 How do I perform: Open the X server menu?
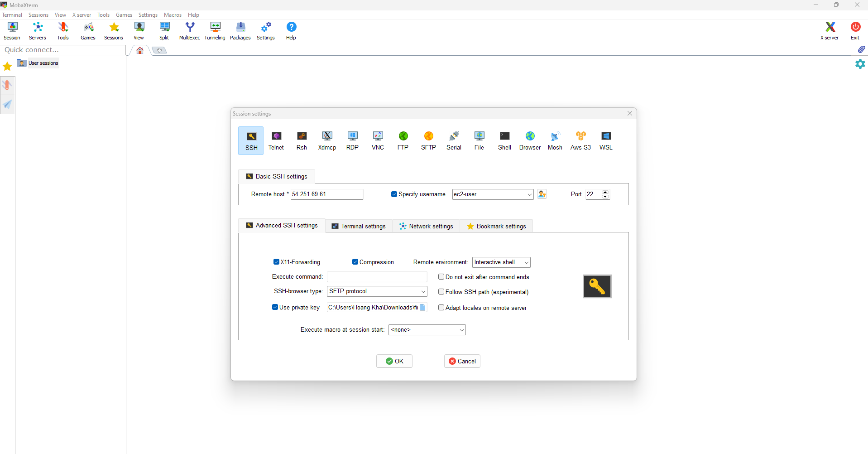click(x=82, y=15)
